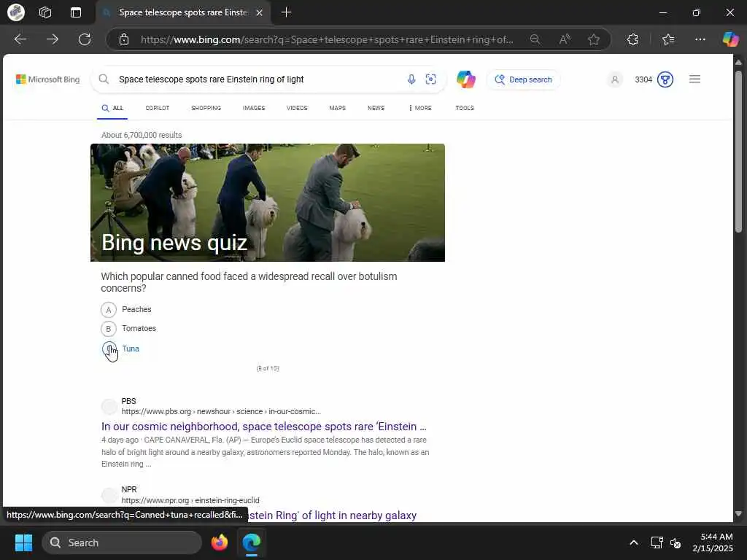Click the zoom magnifier in the address bar
Screen dimensions: 747x560
[x=535, y=39]
